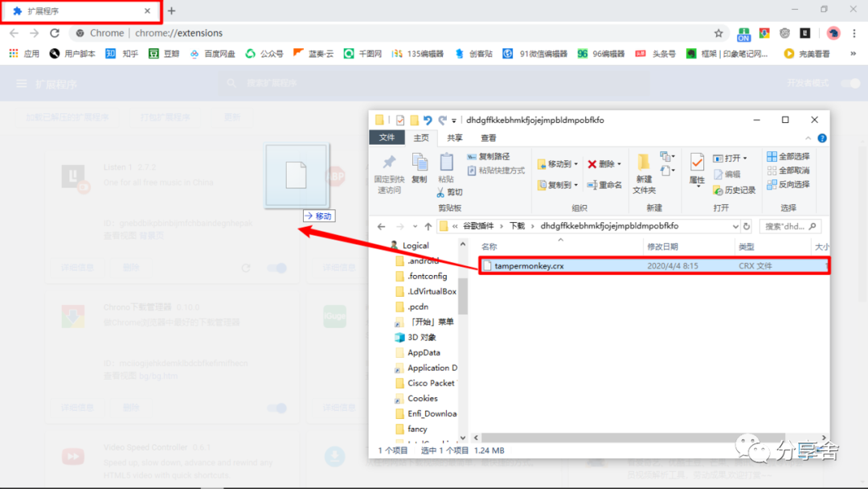Click the 搜索扩展程序 search field
Screen dimensions: 868x489
[x=432, y=83]
